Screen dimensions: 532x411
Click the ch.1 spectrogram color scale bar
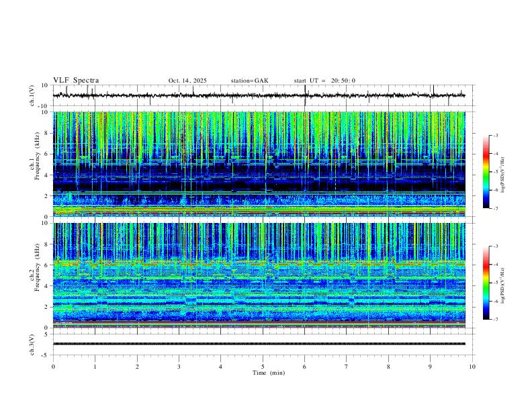[x=486, y=172]
